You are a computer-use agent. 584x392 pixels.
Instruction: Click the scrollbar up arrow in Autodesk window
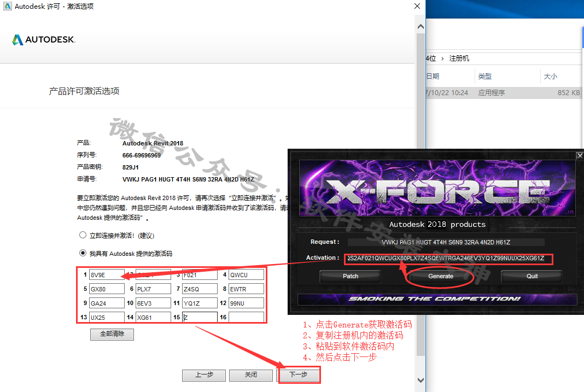coord(421,26)
